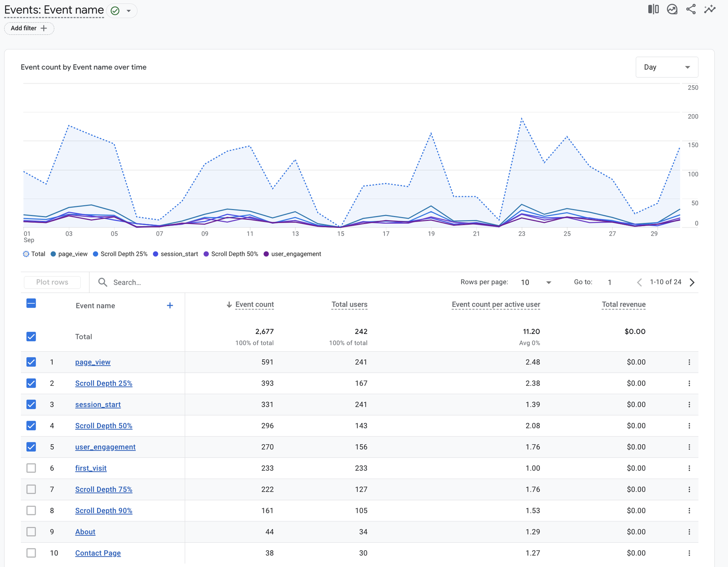728x567 pixels.
Task: Expand the Rows per page dropdown
Action: pyautogui.click(x=548, y=282)
